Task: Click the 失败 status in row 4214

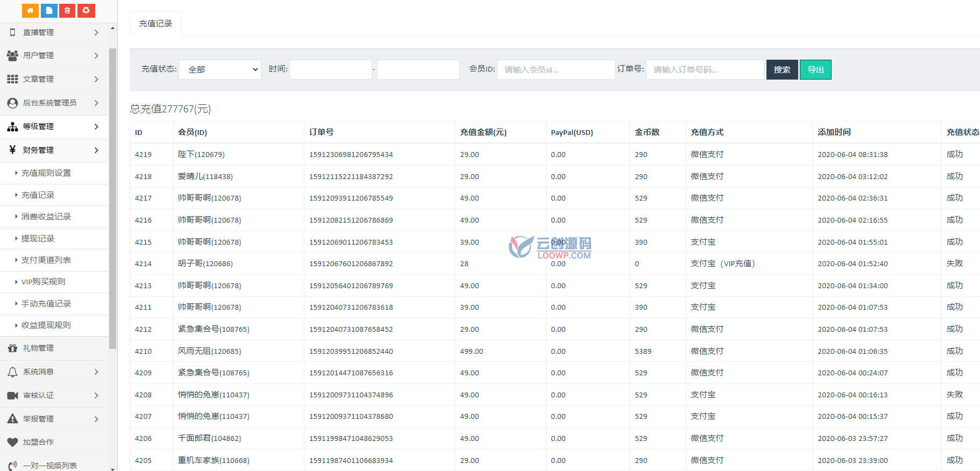Action: coord(955,263)
